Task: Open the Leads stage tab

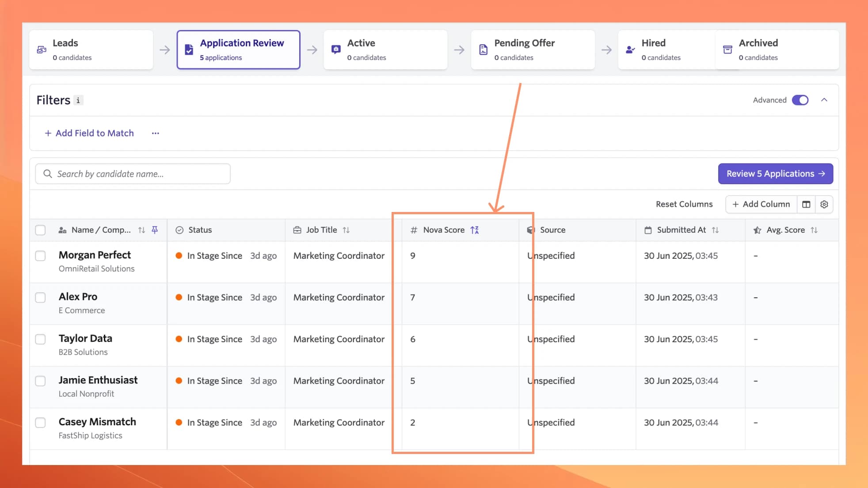Action: pos(91,49)
